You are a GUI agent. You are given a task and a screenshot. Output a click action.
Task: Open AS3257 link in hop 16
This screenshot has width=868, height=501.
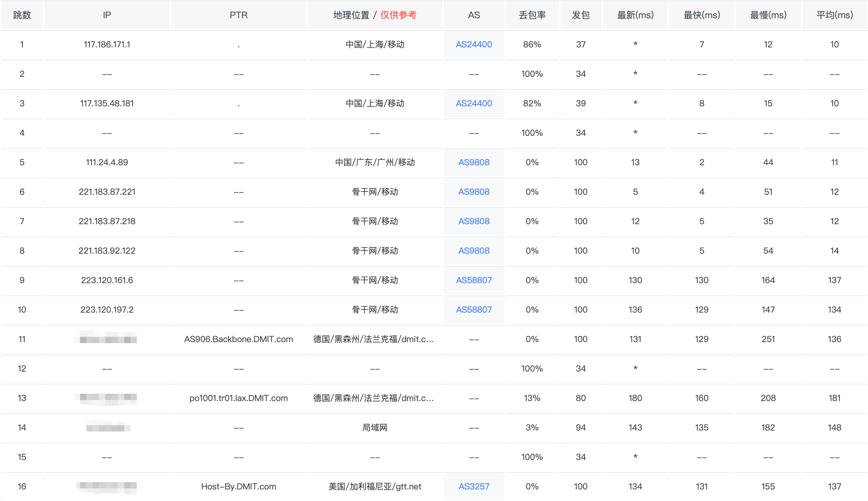pyautogui.click(x=474, y=487)
